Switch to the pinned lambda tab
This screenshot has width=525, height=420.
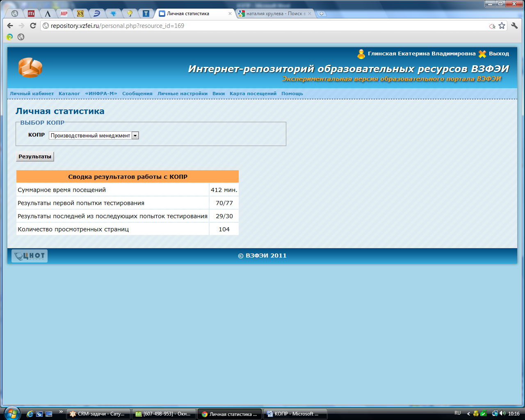point(48,14)
